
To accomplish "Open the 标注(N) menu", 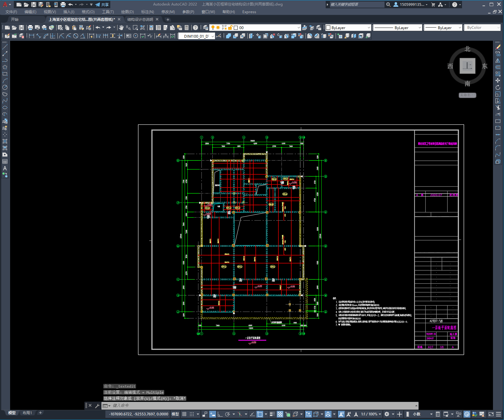I will 147,12.
